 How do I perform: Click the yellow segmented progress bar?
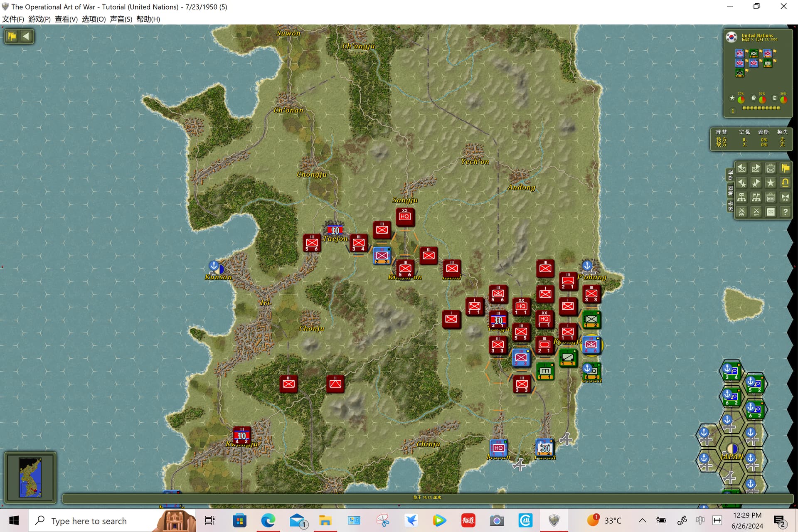(761, 108)
